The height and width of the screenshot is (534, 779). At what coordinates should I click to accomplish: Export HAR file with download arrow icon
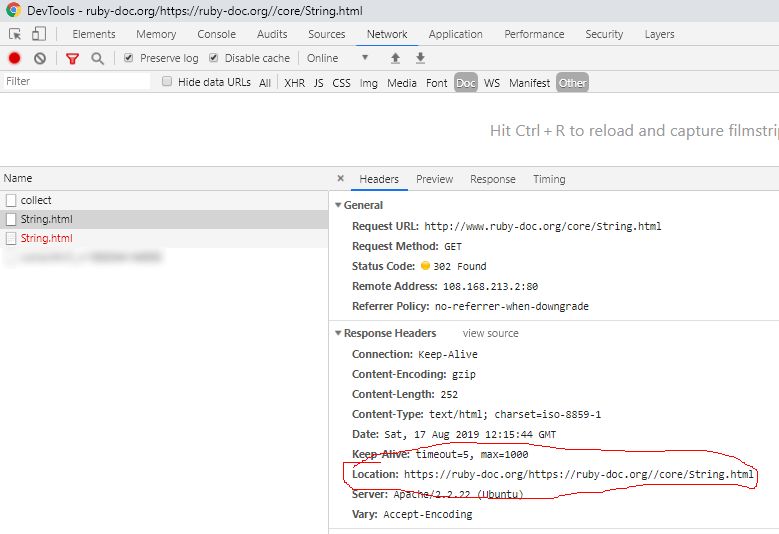coord(420,58)
